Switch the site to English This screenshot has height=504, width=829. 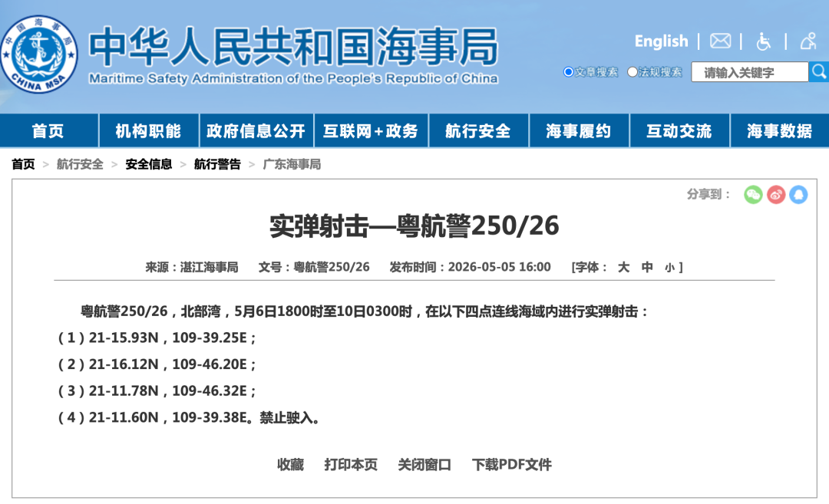point(662,41)
